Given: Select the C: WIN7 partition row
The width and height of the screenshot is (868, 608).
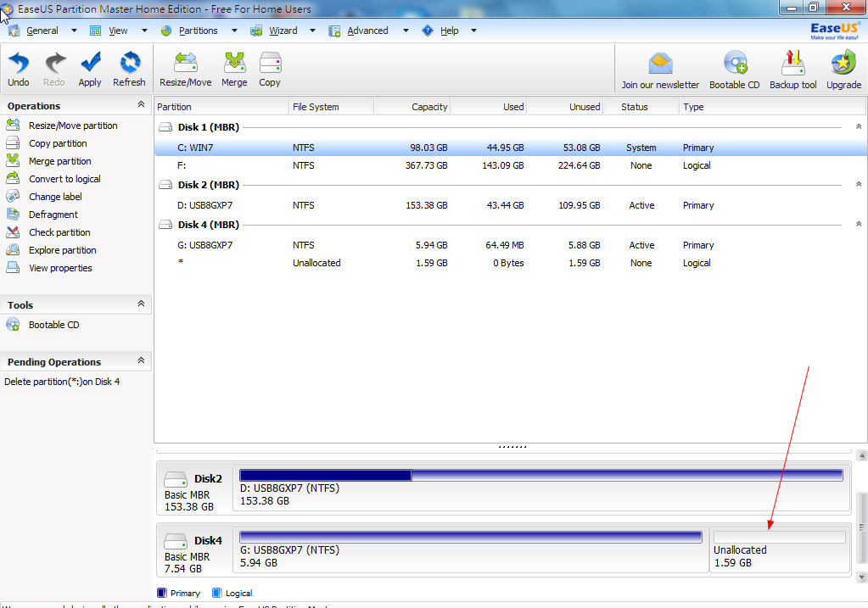Looking at the screenshot, I should point(511,148).
